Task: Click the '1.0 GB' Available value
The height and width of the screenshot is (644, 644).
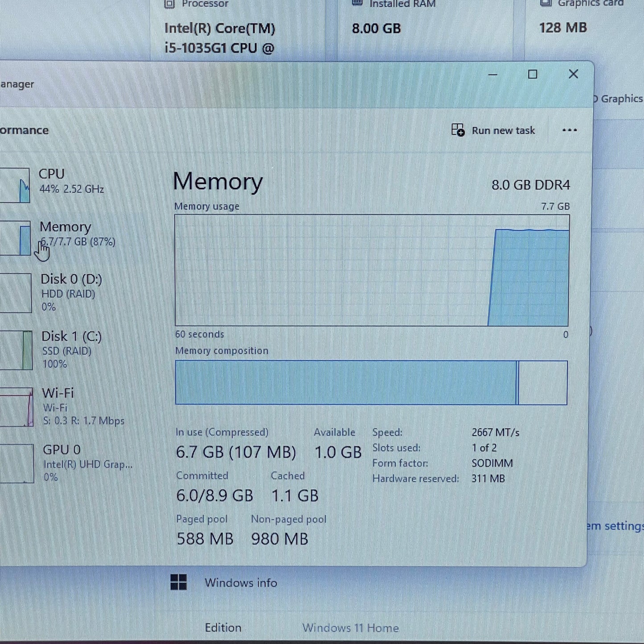Action: pyautogui.click(x=338, y=452)
